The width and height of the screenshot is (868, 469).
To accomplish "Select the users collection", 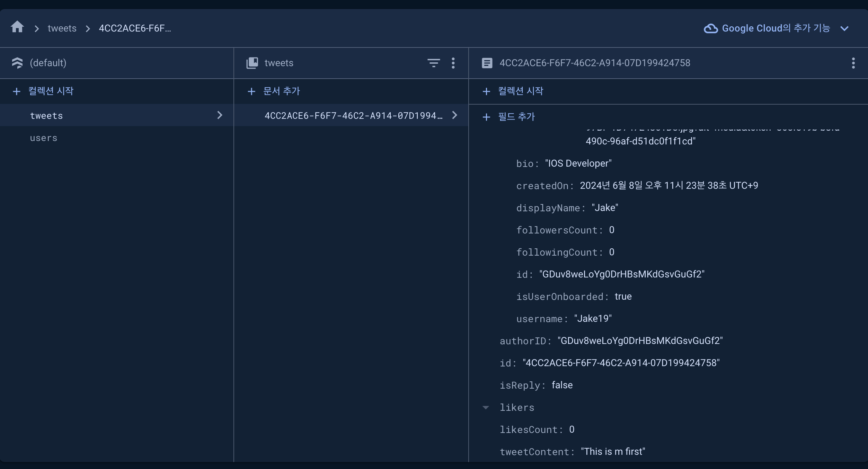I will [x=44, y=138].
